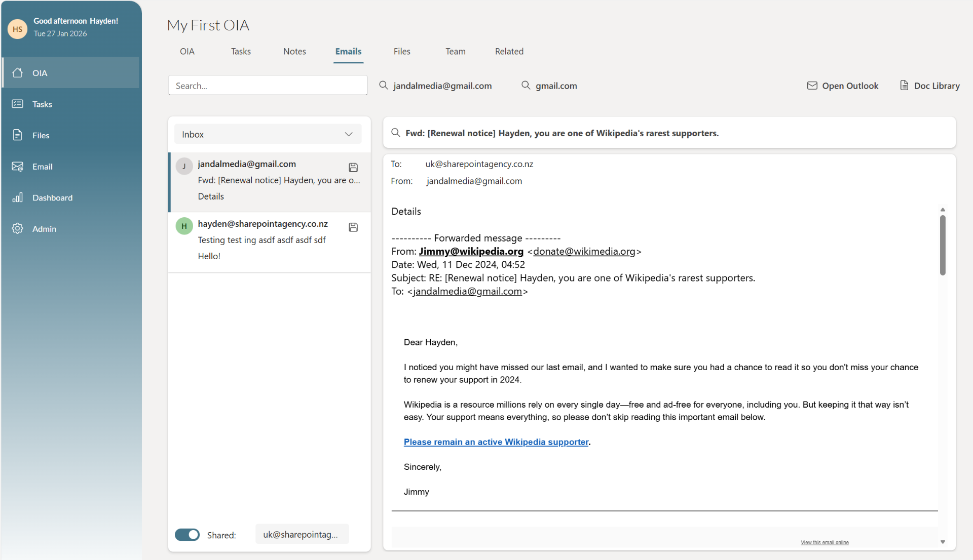Click the HS user avatar
This screenshot has height=560, width=973.
coord(18,29)
